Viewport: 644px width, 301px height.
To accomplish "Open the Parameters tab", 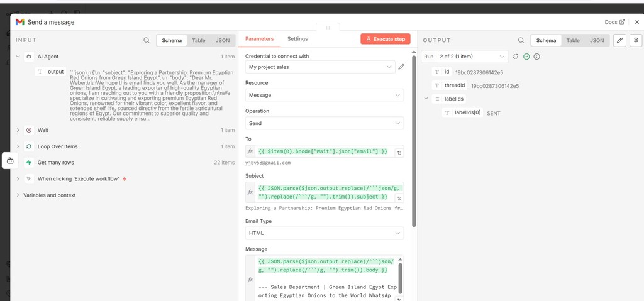I will pos(259,38).
